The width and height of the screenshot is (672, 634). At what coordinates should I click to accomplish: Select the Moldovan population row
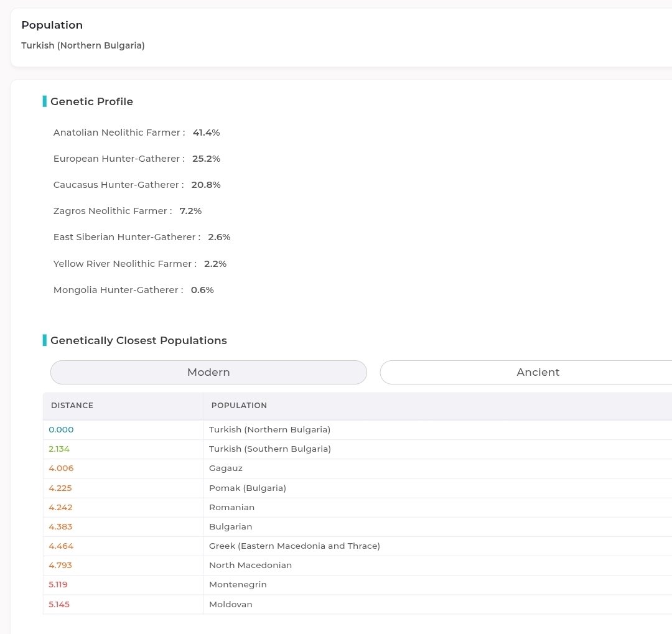(357, 604)
